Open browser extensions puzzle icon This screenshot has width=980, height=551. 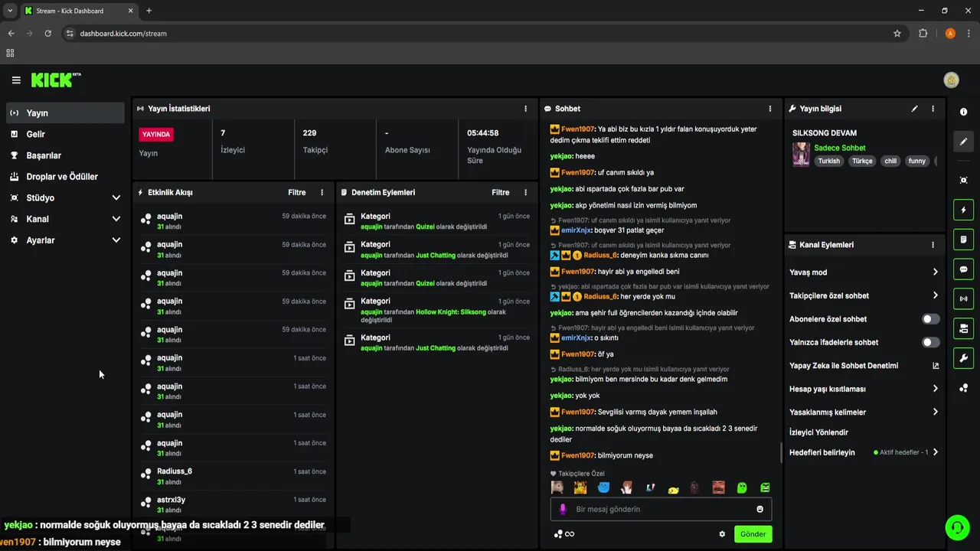click(923, 34)
